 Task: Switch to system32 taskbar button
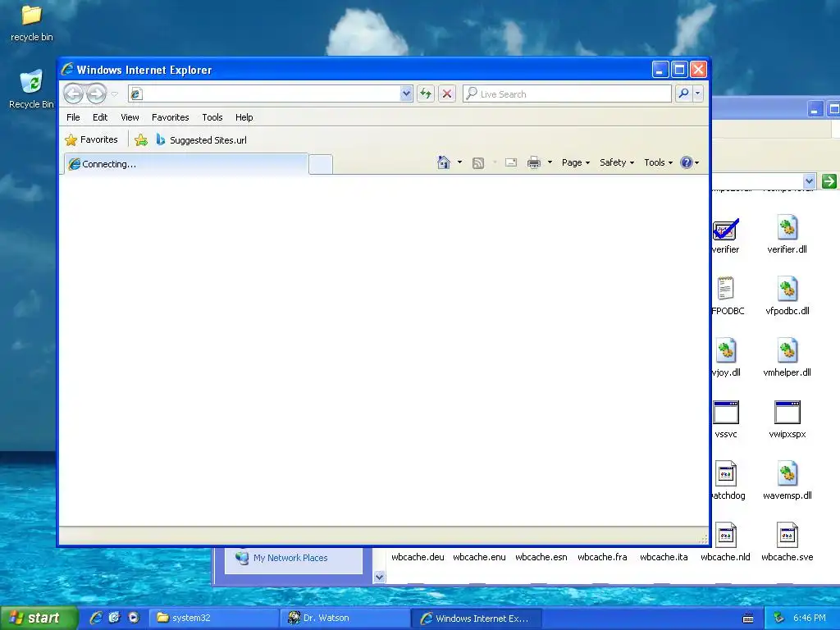pos(213,618)
